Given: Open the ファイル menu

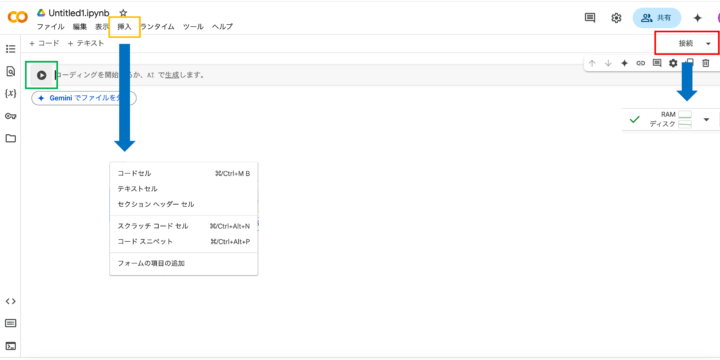Looking at the screenshot, I should 51,27.
